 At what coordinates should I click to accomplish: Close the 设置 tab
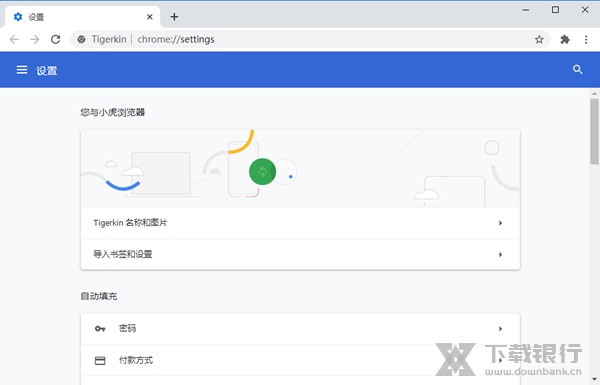click(150, 17)
